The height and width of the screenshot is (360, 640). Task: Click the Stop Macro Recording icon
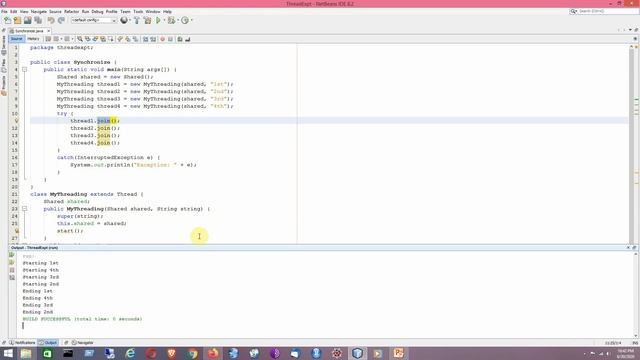[x=171, y=39]
